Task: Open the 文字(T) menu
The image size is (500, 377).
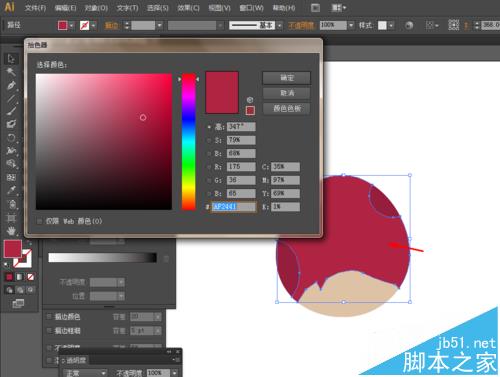Action: 127,8
